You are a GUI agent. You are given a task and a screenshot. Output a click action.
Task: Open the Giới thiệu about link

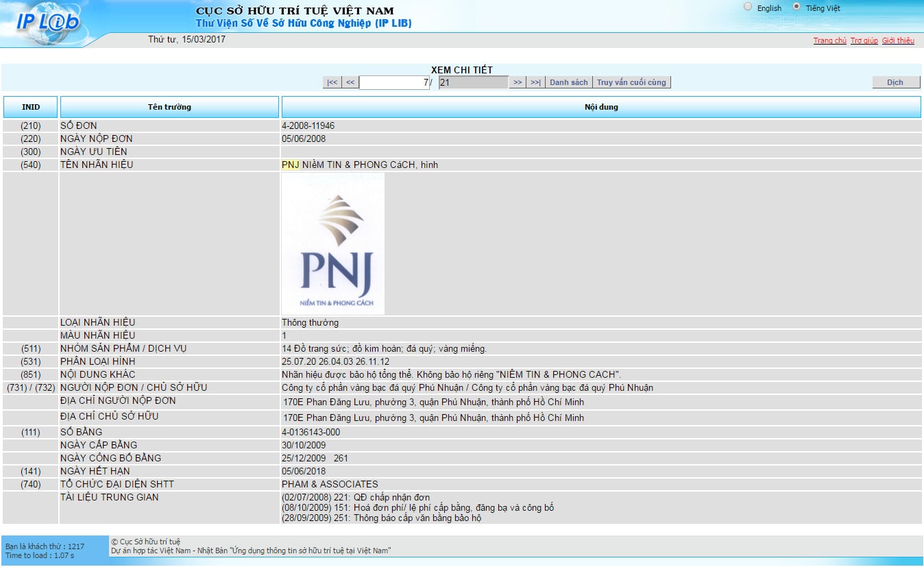[x=898, y=40]
